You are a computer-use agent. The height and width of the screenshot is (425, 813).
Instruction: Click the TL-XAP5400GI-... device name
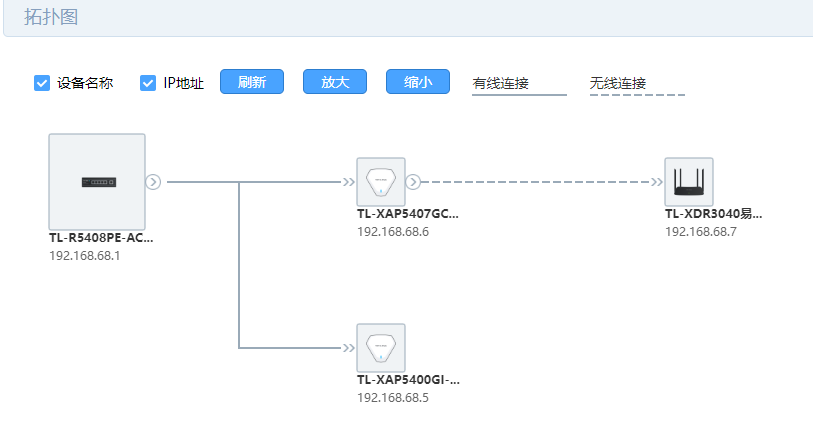[408, 379]
